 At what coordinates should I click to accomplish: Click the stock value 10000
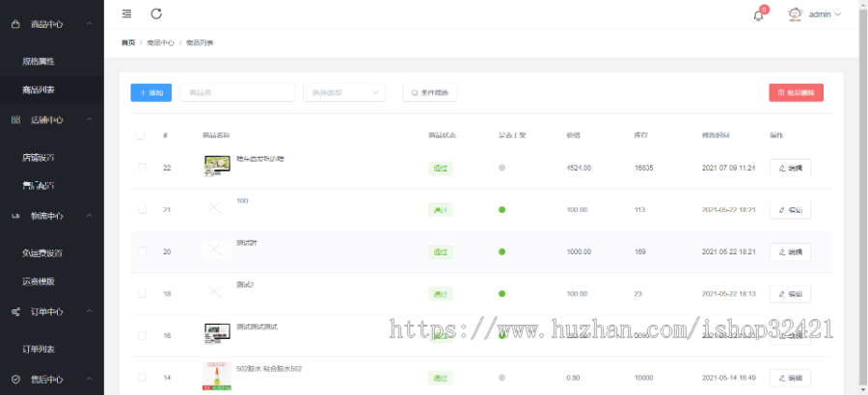644,378
